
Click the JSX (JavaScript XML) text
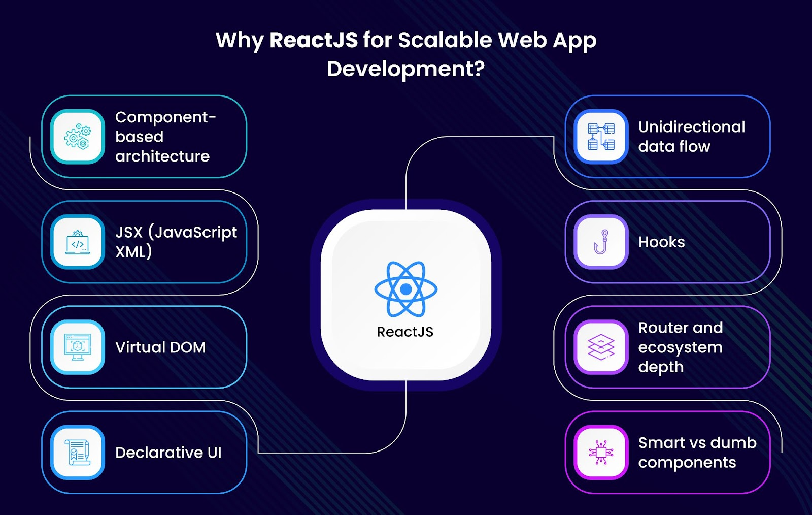pyautogui.click(x=176, y=242)
